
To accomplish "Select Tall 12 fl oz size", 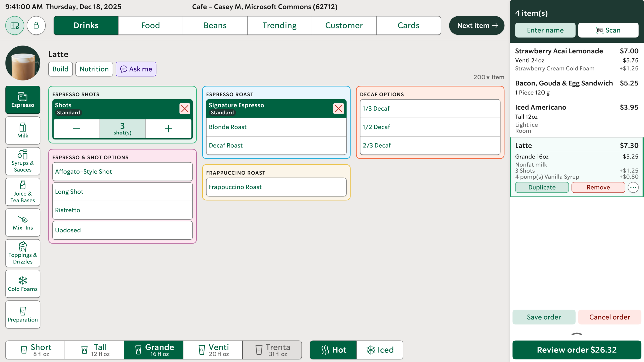I will tap(94, 350).
